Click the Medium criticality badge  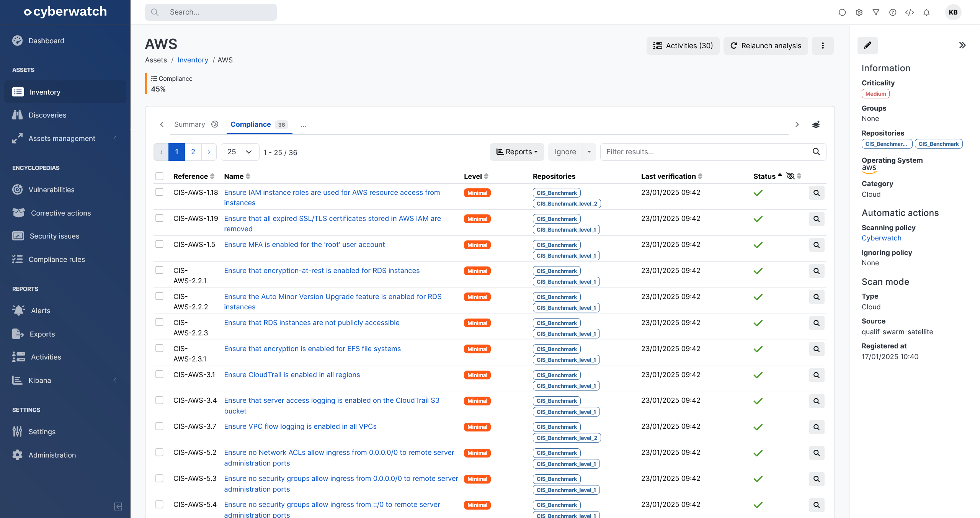[x=875, y=94]
